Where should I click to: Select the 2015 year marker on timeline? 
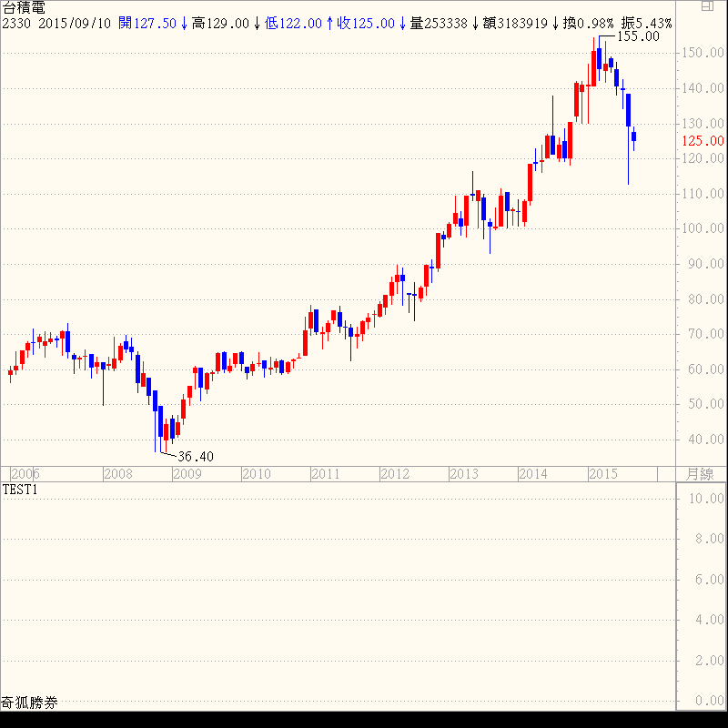(x=603, y=474)
